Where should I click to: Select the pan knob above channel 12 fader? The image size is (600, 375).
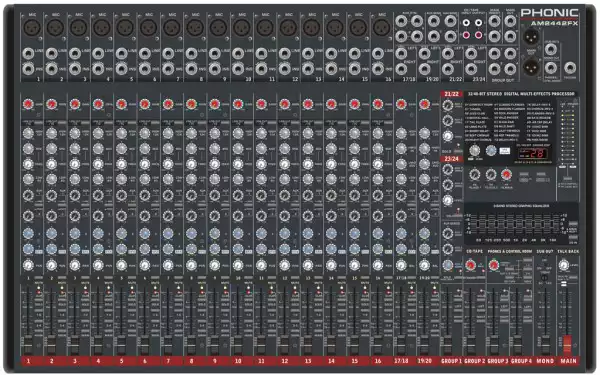tap(284, 265)
